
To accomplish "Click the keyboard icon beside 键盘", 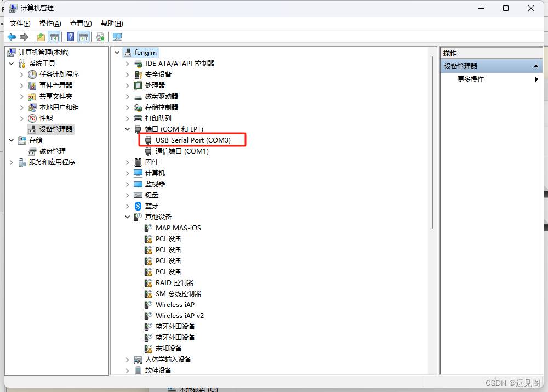I will 138,195.
